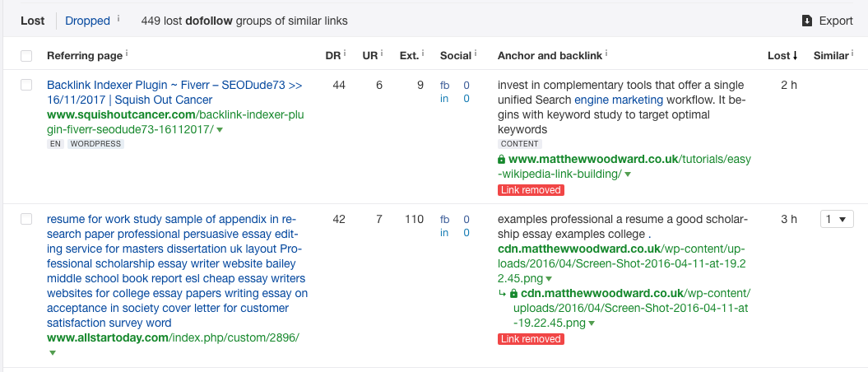
Task: Click the info icon beside DR
Action: [343, 54]
